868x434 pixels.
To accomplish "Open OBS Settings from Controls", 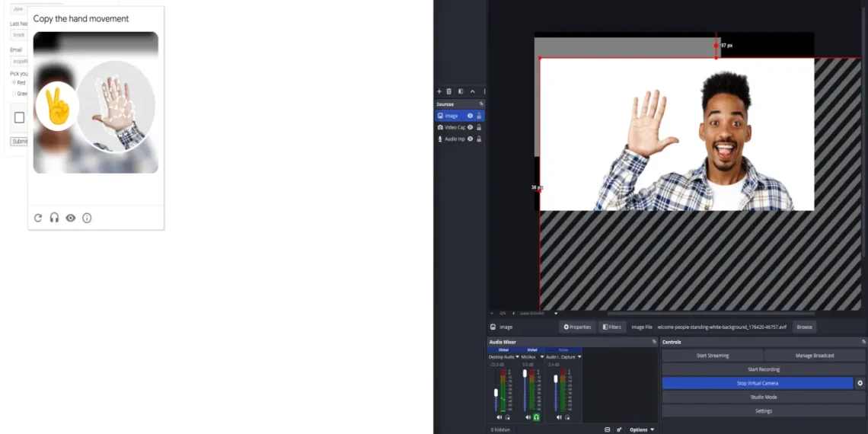I will pyautogui.click(x=764, y=410).
